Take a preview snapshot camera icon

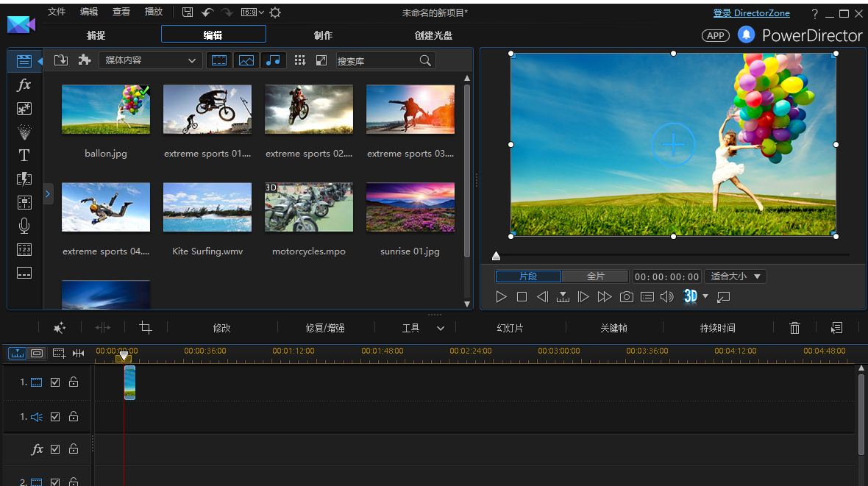pos(626,297)
